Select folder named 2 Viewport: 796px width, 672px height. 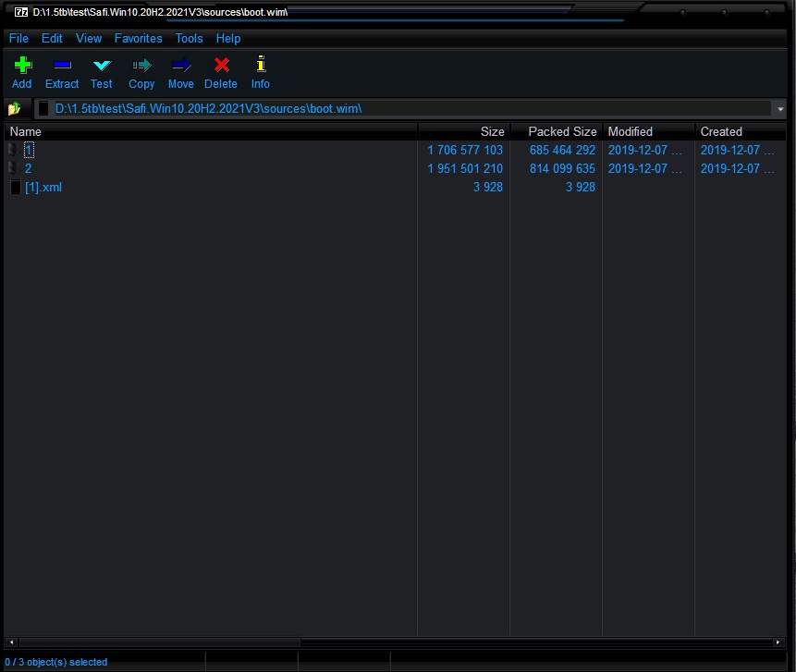coord(28,168)
